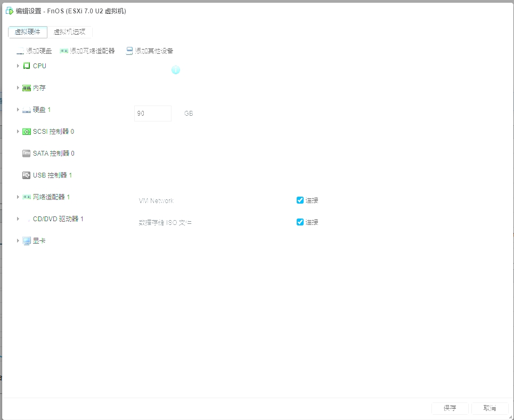Screen dimensions: 514x420
Task: Expand the hard disk 1 (硬盘 1) row
Action: (x=18, y=110)
